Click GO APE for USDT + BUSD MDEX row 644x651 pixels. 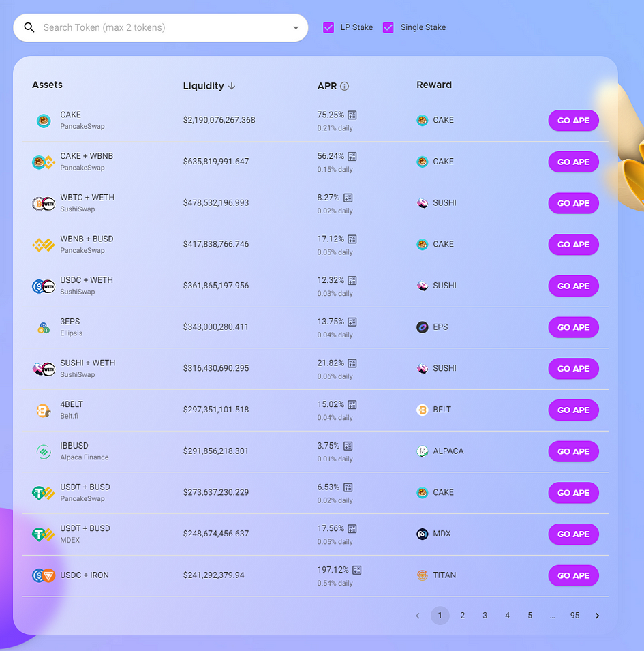click(573, 534)
